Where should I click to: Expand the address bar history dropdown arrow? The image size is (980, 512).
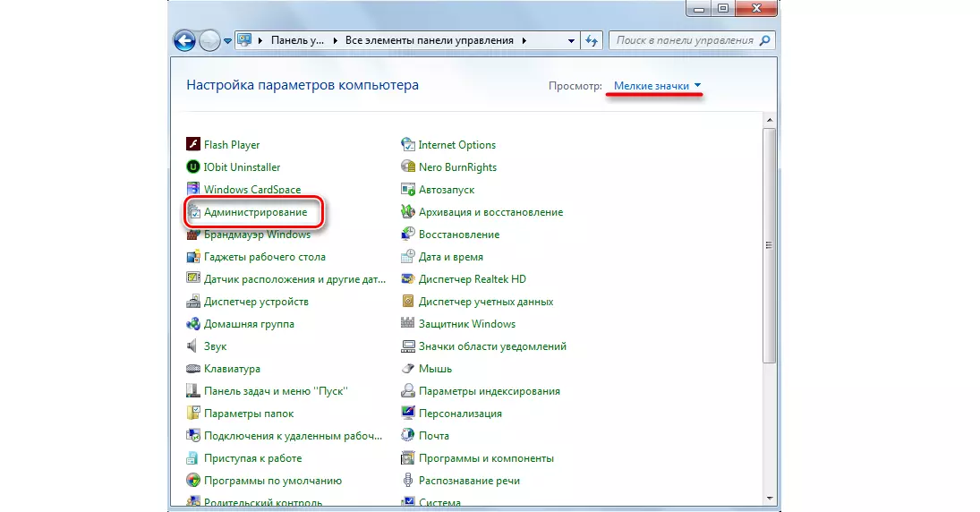[x=572, y=41]
